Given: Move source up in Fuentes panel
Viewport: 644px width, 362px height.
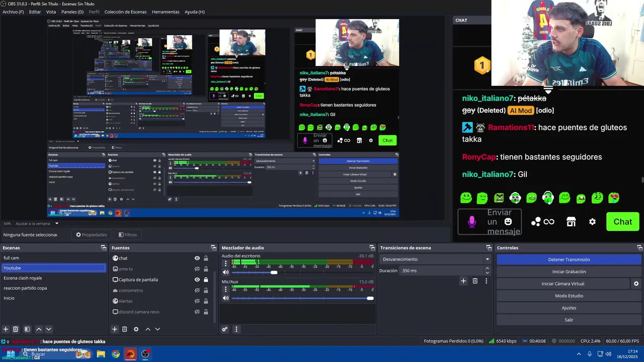Looking at the screenshot, I should [147, 329].
